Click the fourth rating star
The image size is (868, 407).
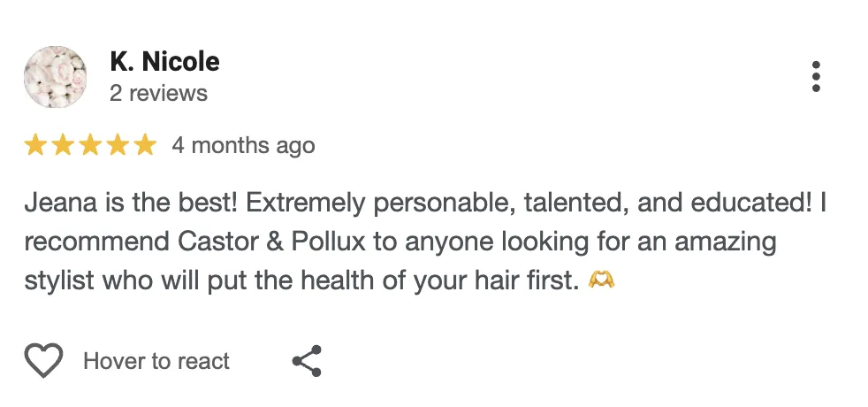pos(118,145)
